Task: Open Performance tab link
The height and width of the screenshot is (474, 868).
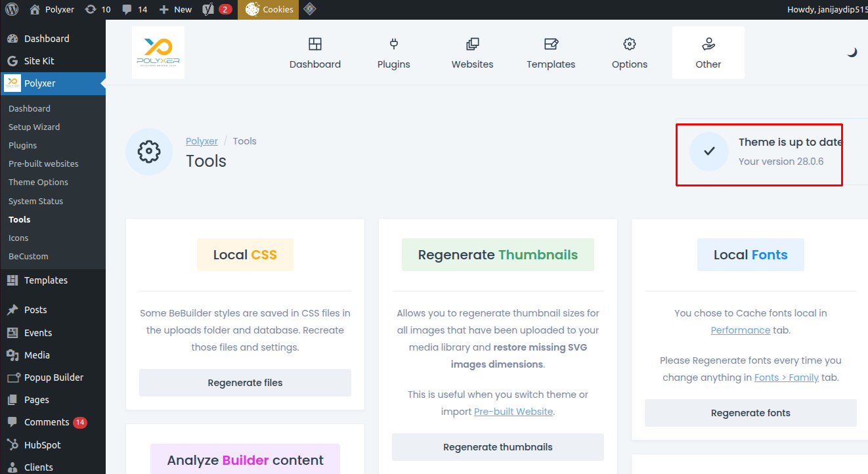Action: [x=741, y=330]
